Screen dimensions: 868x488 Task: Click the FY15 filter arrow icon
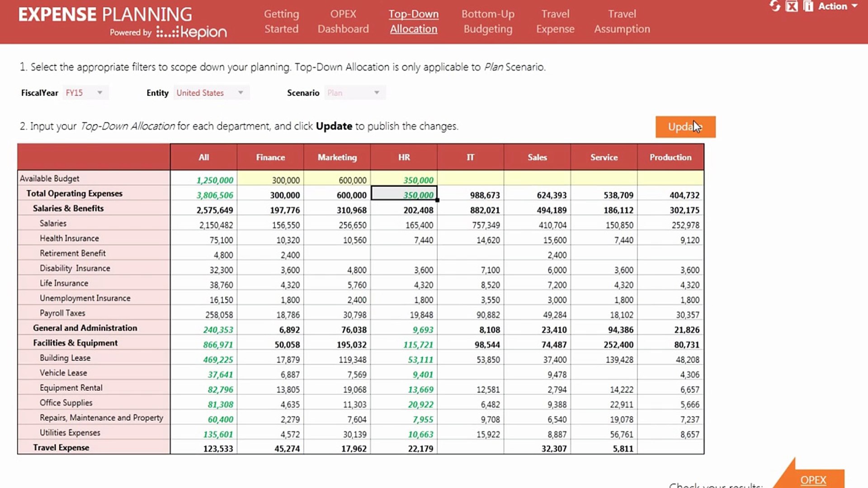coord(100,92)
